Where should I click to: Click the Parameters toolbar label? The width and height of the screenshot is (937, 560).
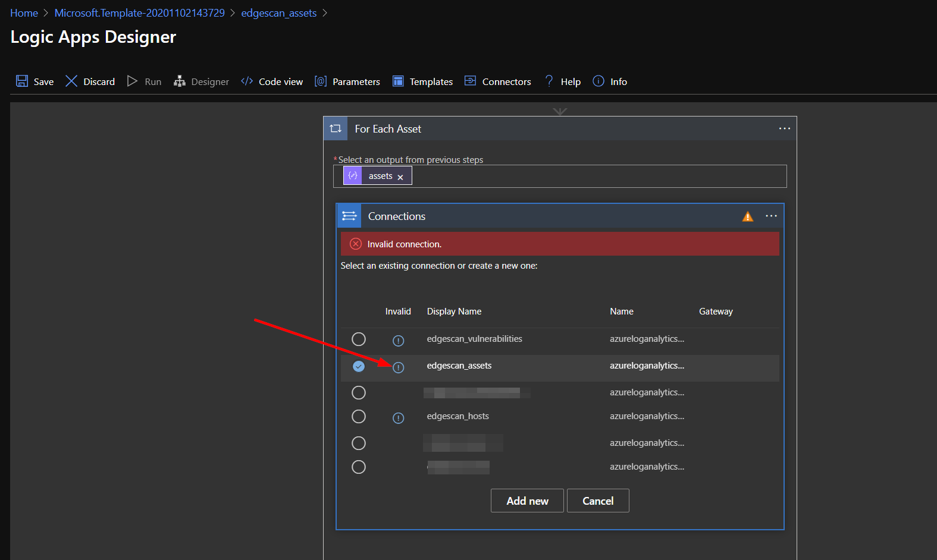pyautogui.click(x=356, y=81)
